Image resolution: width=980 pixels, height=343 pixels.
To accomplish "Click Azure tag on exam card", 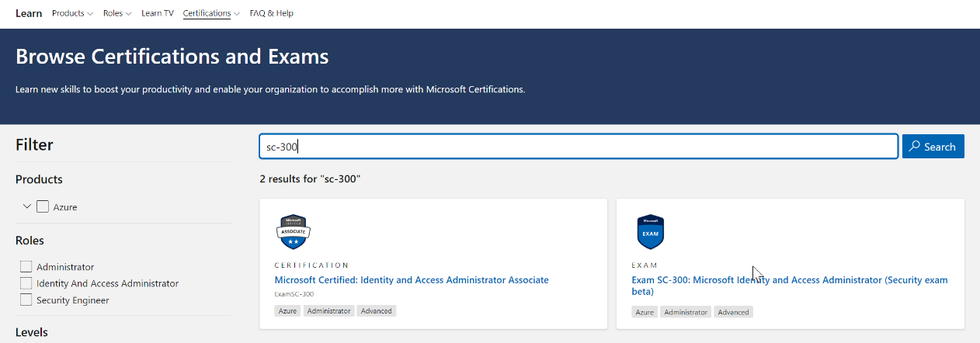I will click(x=645, y=312).
